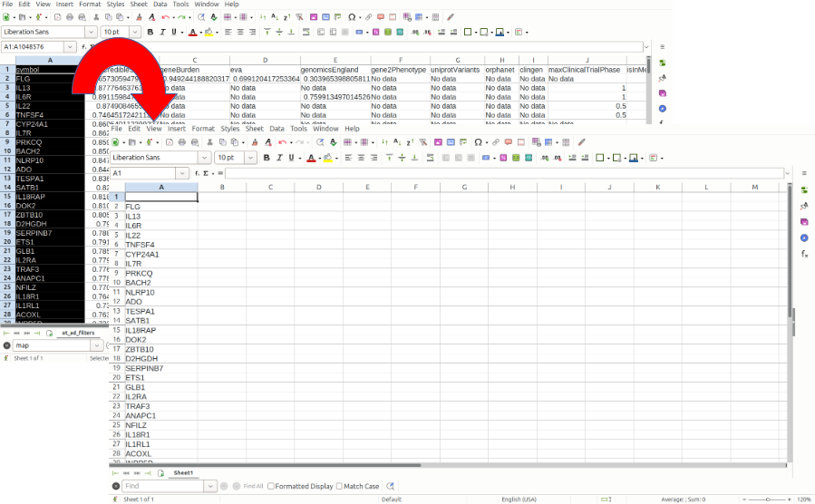
Task: Open the sidebar Functions (fx) panel in lower window
Action: tap(804, 255)
